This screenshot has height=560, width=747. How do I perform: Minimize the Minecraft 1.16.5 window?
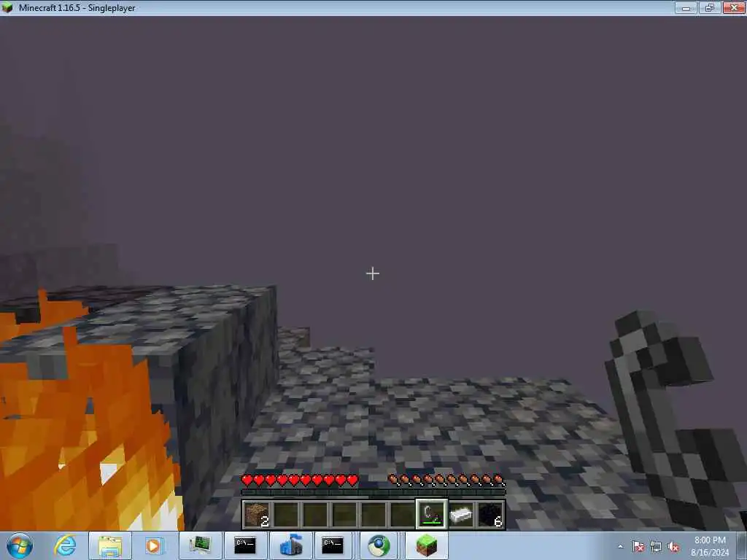click(x=686, y=7)
